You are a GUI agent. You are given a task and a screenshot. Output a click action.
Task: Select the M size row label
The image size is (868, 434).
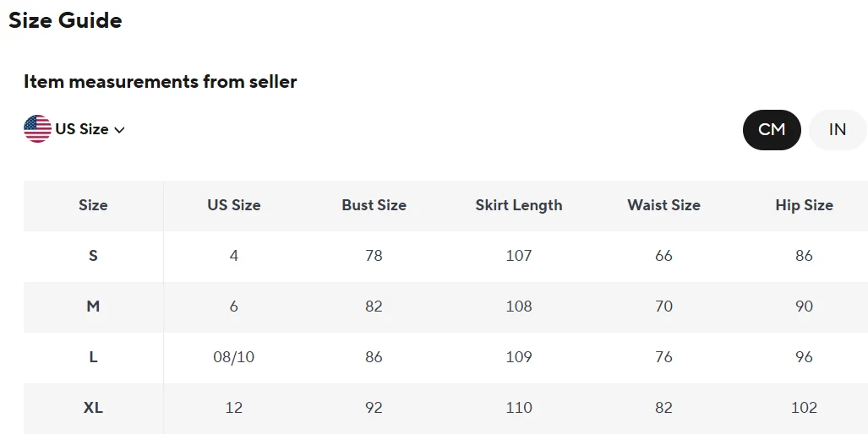(x=93, y=307)
